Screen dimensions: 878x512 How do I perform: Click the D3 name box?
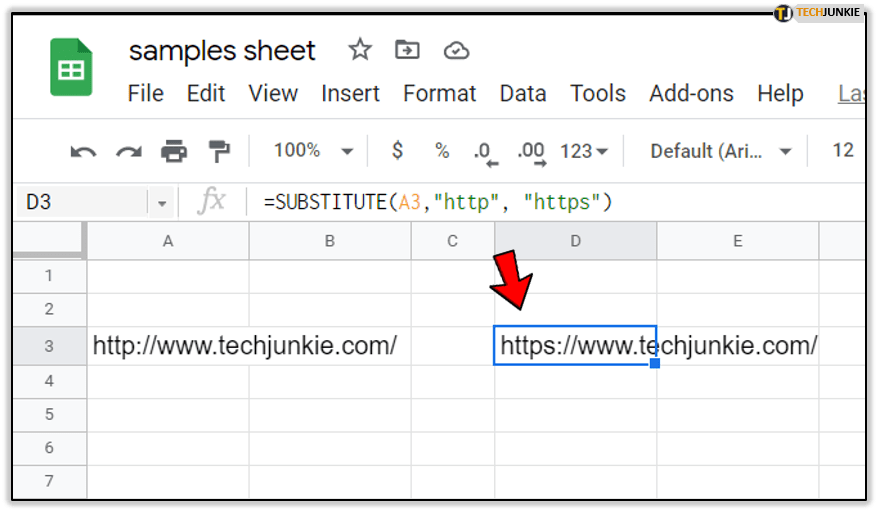click(81, 202)
